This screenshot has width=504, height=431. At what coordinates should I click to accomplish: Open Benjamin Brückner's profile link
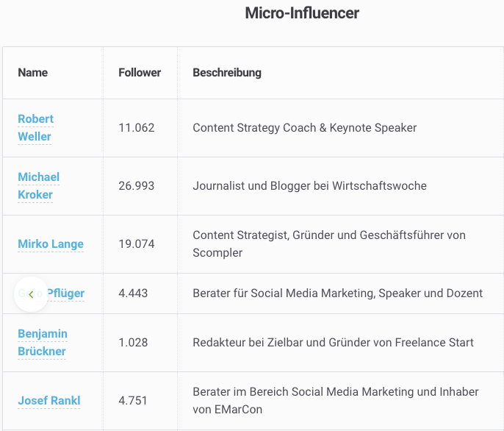tap(43, 342)
